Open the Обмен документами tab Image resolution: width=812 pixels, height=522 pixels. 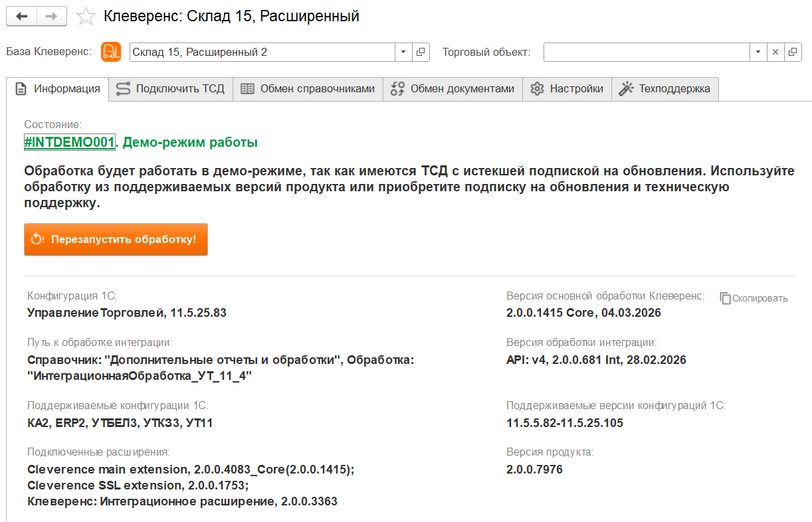point(453,89)
